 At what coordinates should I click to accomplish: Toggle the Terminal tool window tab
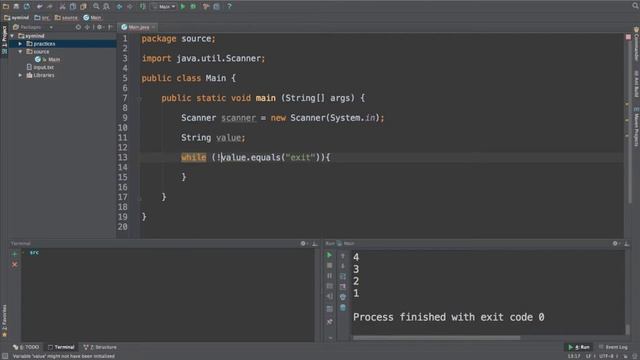point(62,347)
